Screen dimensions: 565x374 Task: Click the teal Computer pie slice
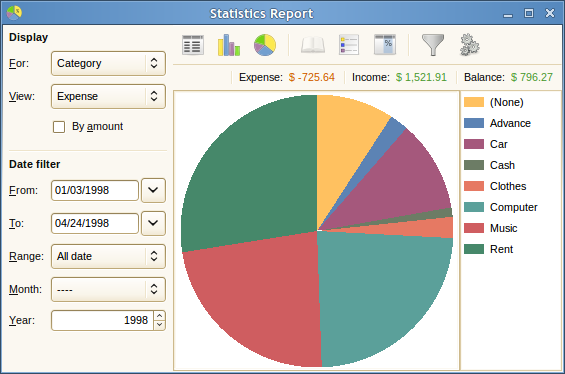point(378,292)
